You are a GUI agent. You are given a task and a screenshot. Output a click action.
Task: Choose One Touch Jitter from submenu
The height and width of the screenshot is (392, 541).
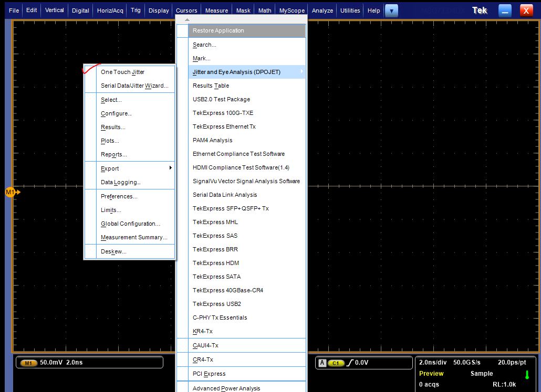(x=122, y=72)
